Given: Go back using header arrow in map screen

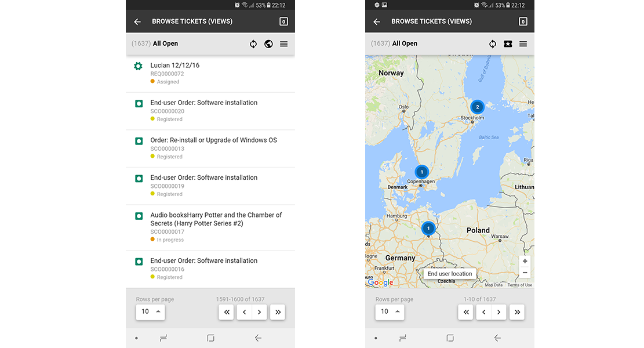Looking at the screenshot, I should [x=377, y=22].
